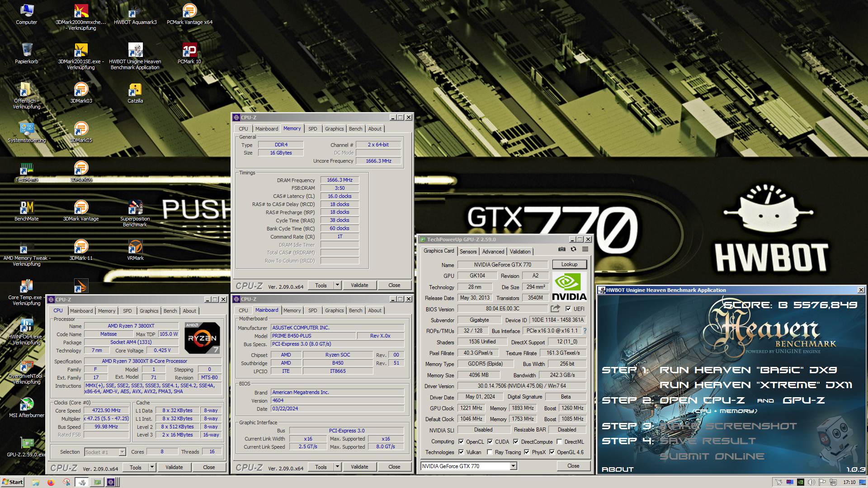
Task: Open the Computer desktop icon
Action: click(27, 14)
